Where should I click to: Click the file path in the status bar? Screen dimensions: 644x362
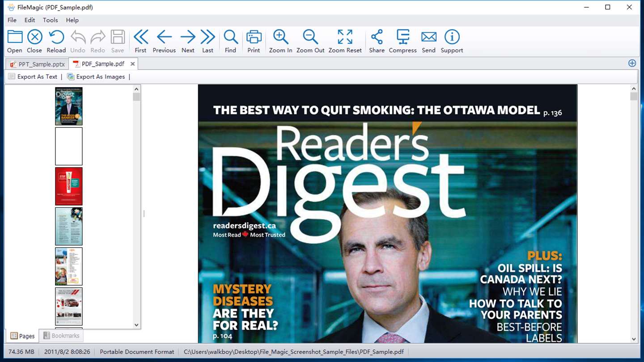tap(294, 352)
